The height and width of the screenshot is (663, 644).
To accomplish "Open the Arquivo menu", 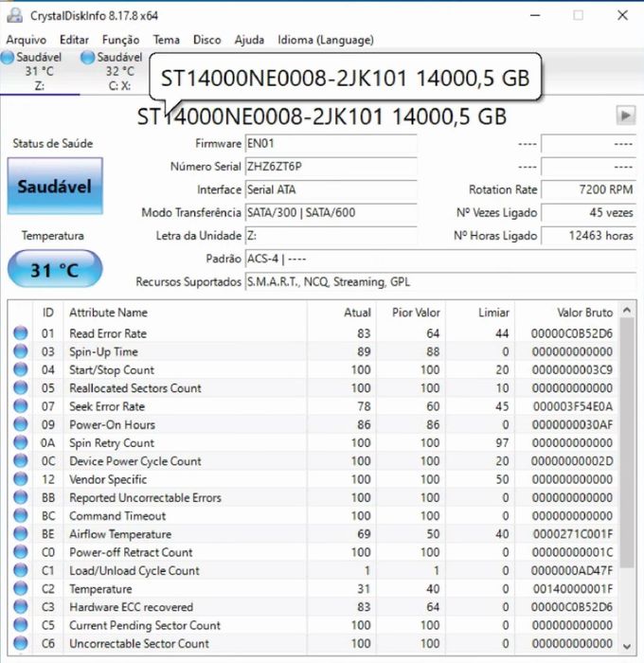I will point(27,40).
